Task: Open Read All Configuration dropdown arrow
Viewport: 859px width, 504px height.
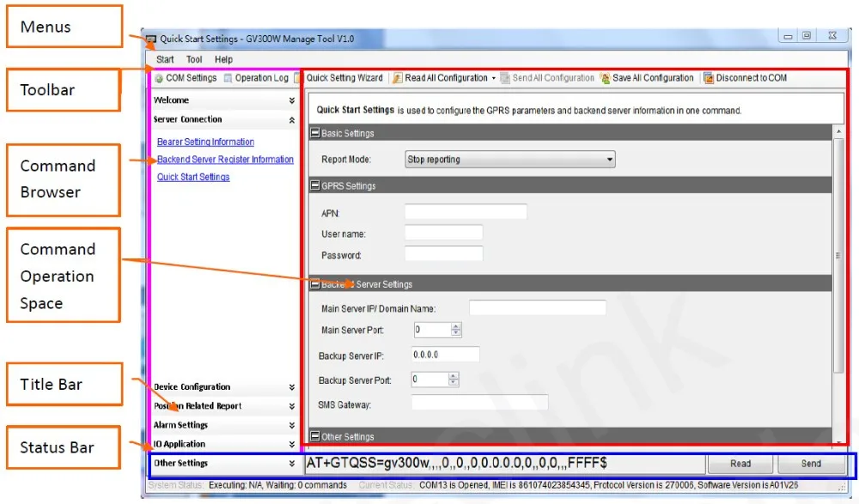Action: pyautogui.click(x=494, y=78)
